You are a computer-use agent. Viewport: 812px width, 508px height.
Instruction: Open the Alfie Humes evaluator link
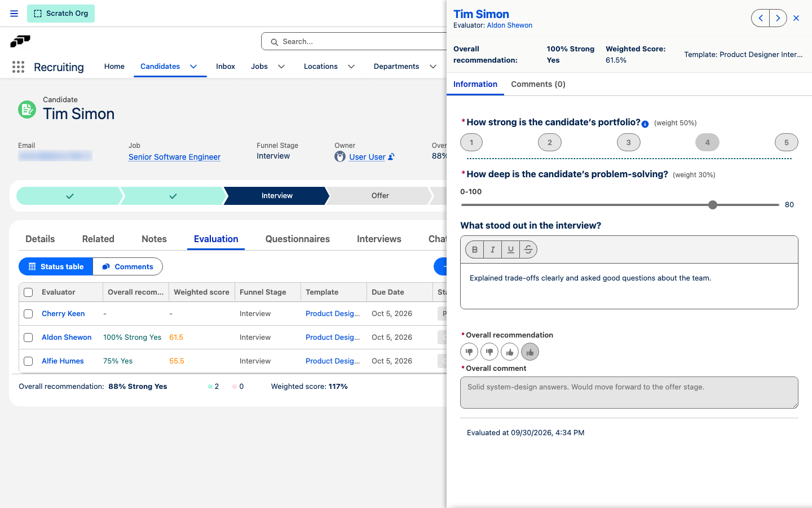point(63,361)
